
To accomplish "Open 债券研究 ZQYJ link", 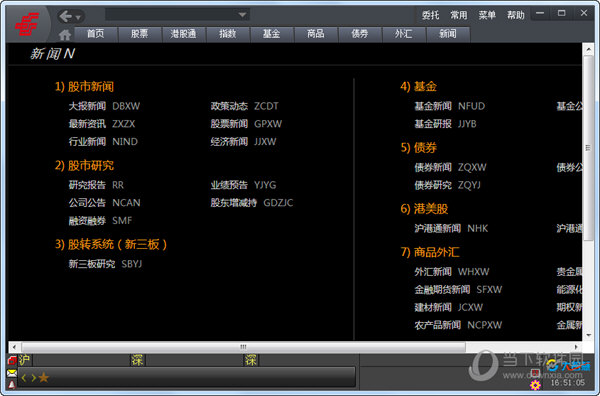I will coord(447,185).
